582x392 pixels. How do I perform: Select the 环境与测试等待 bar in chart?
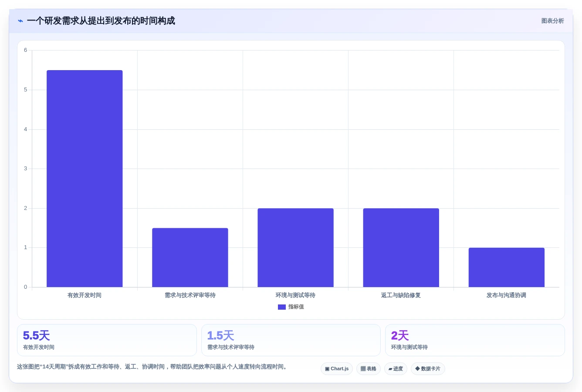[x=295, y=247]
